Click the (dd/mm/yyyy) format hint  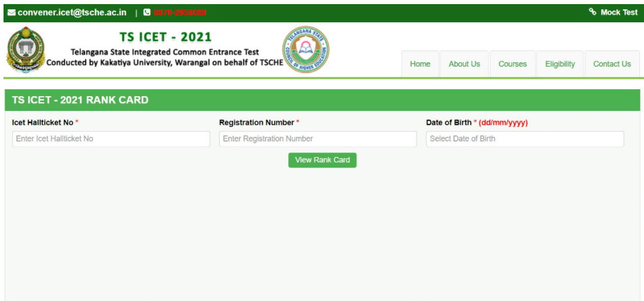(503, 123)
